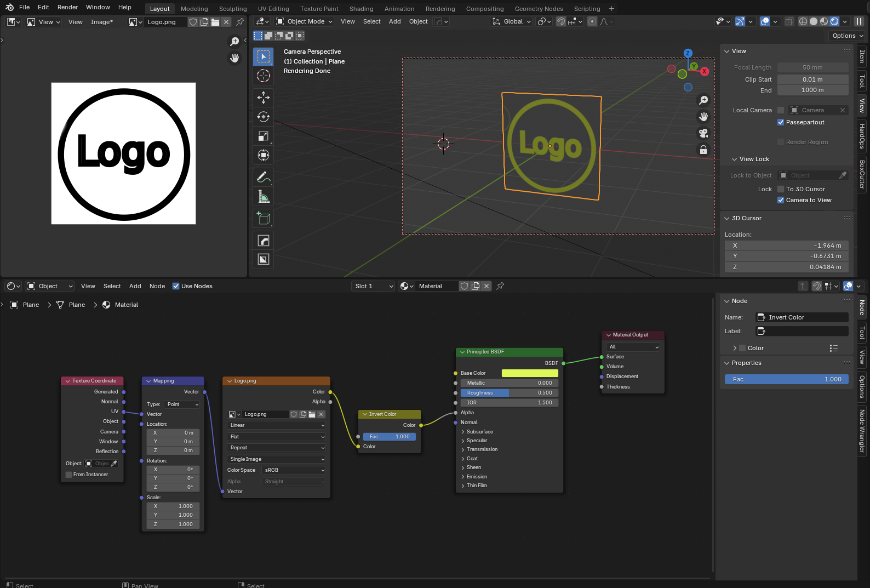Select the Scale tool

pos(264,136)
